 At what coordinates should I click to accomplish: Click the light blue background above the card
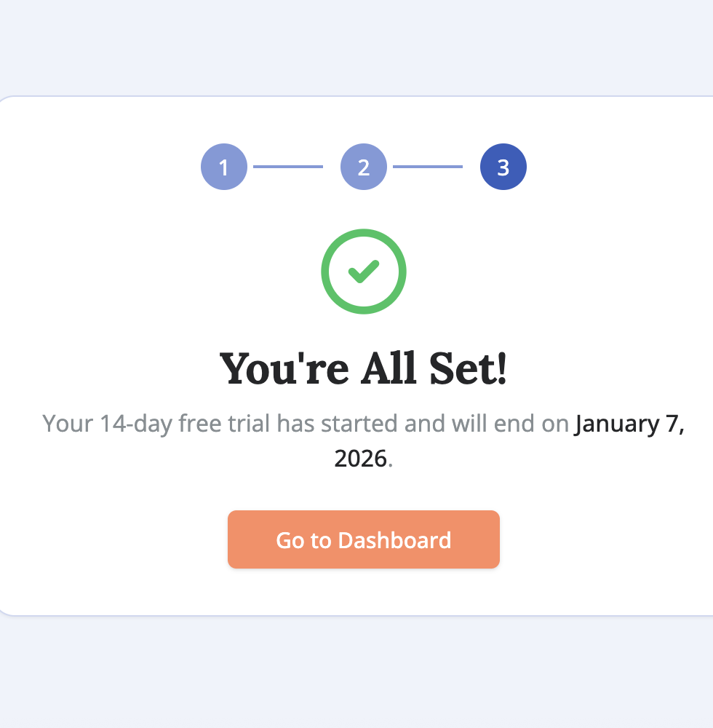[x=356, y=44]
